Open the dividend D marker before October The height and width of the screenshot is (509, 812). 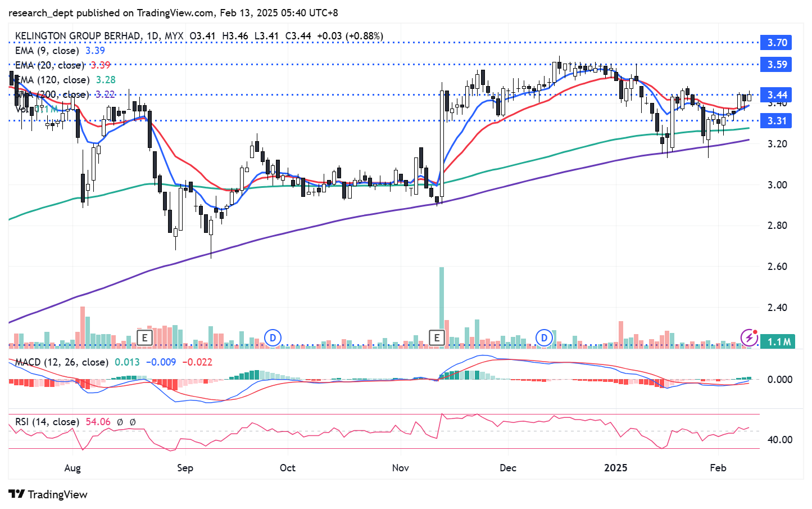pos(273,338)
